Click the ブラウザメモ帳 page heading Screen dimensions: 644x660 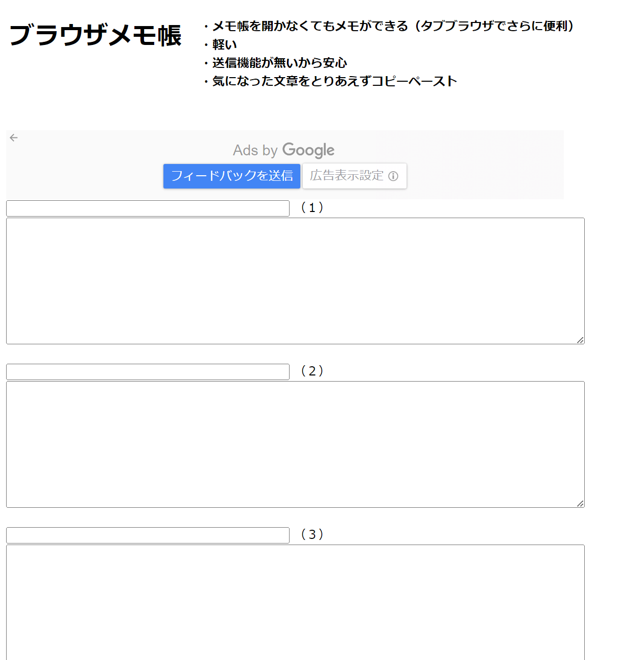96,35
